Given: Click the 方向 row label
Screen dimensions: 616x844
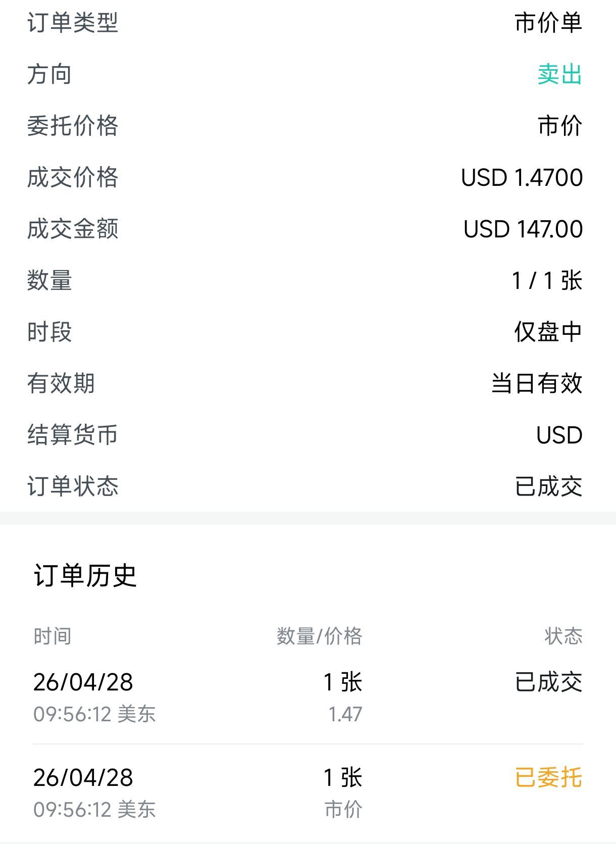Looking at the screenshot, I should click(49, 75).
